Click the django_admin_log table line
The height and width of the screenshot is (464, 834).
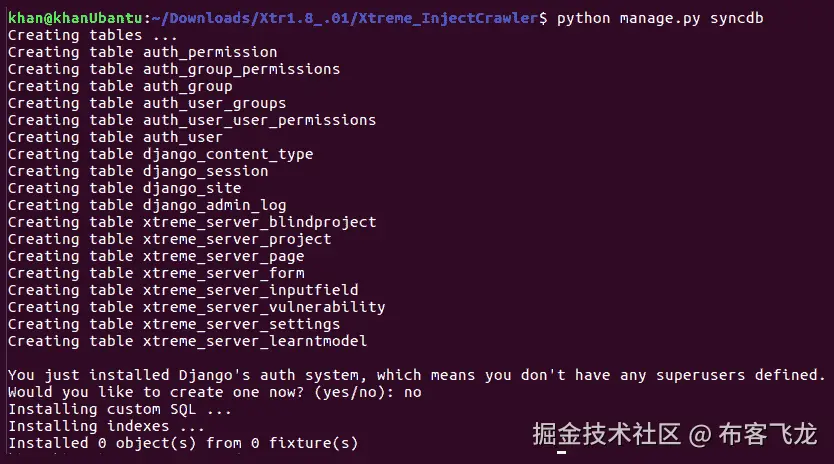(146, 205)
